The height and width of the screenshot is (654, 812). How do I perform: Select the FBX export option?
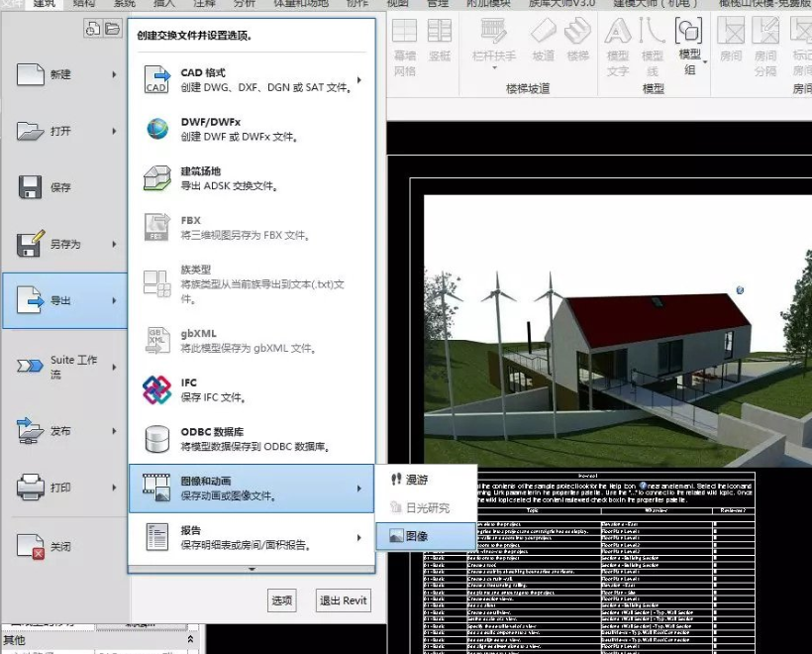[252, 228]
